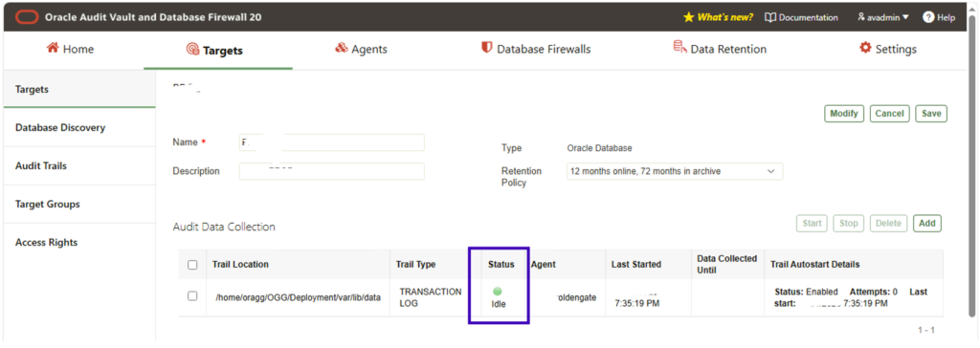Click the Oracle logo icon

27,17
